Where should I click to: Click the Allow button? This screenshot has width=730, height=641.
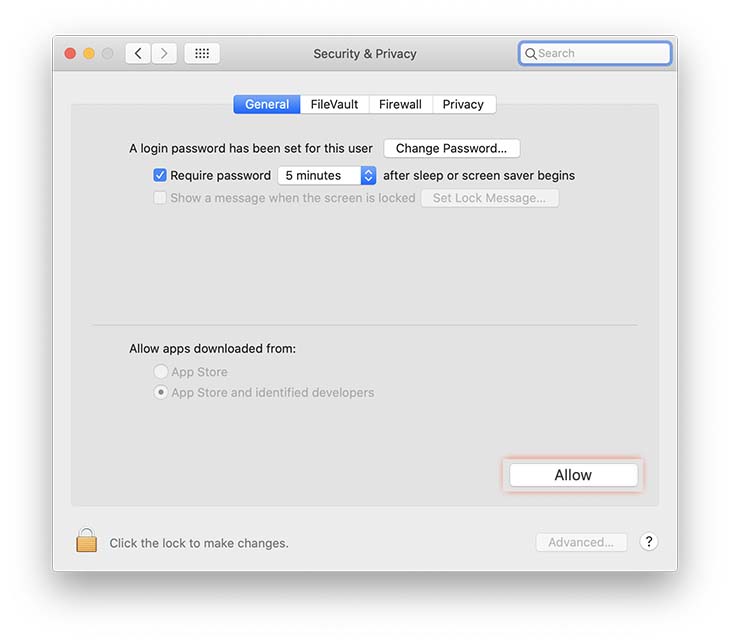[x=573, y=475]
